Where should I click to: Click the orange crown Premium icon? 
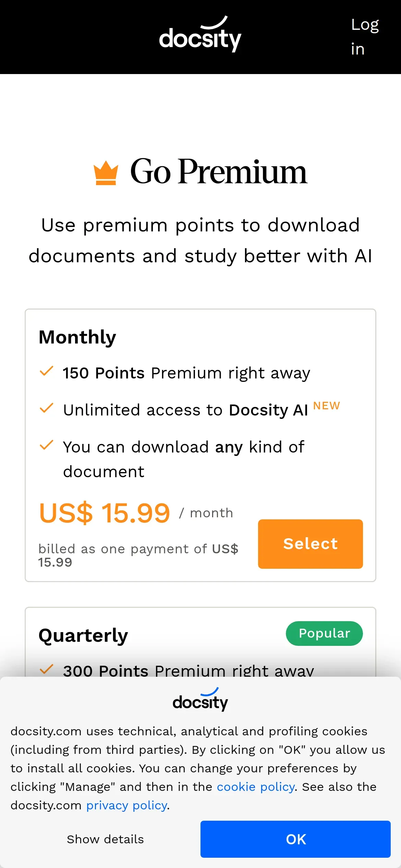[106, 173]
